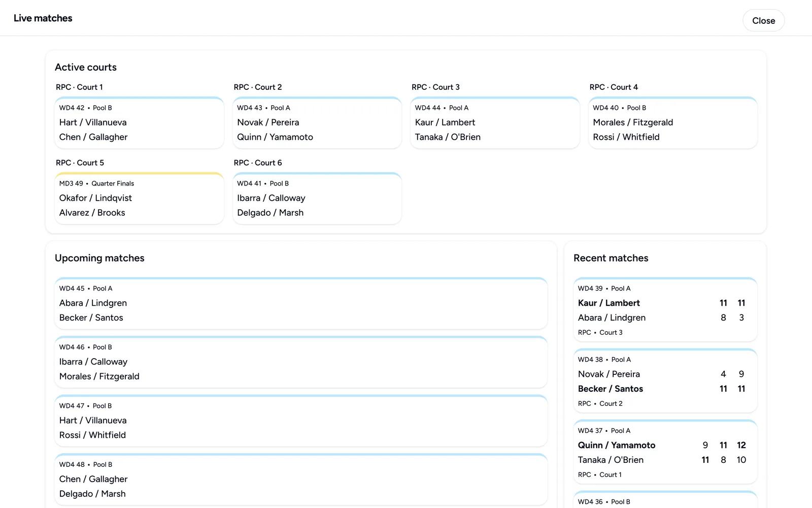Click the 'Recent matches' heading
Screen dimensions: 812x508
611,258
